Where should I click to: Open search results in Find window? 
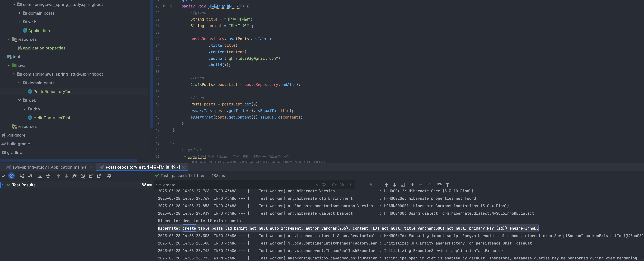tap(439, 185)
